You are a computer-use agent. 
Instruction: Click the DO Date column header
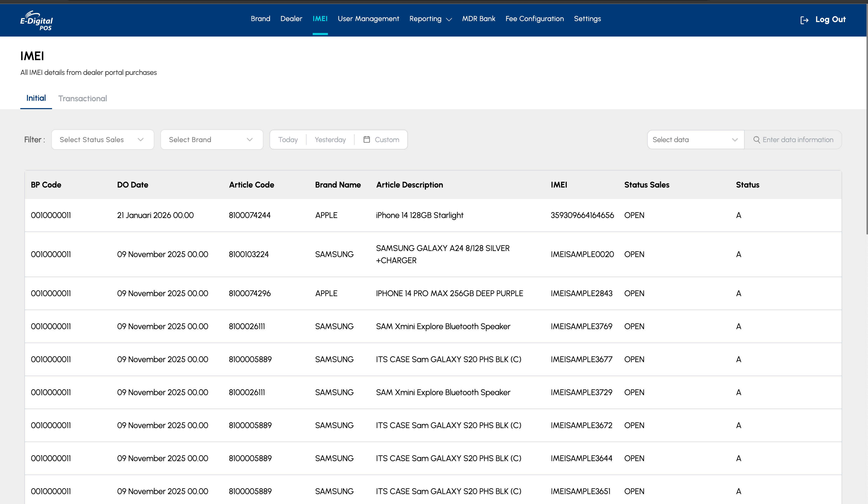click(x=132, y=185)
